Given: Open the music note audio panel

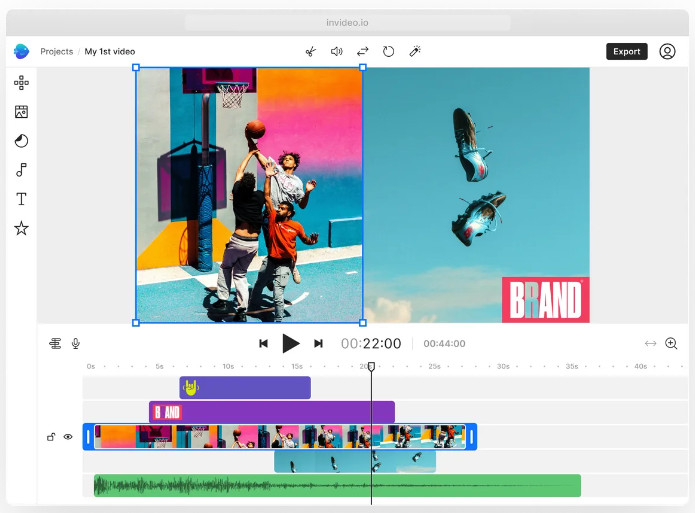Looking at the screenshot, I should [x=21, y=170].
